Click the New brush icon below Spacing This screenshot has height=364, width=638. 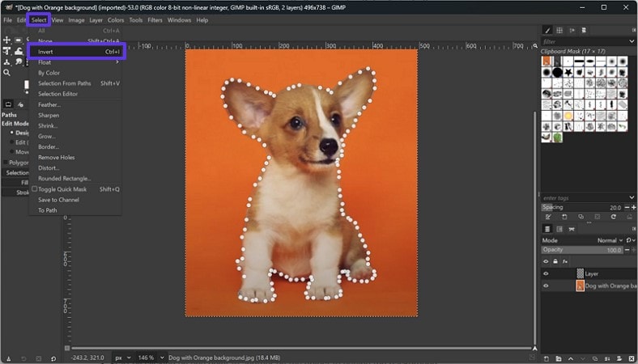564,217
